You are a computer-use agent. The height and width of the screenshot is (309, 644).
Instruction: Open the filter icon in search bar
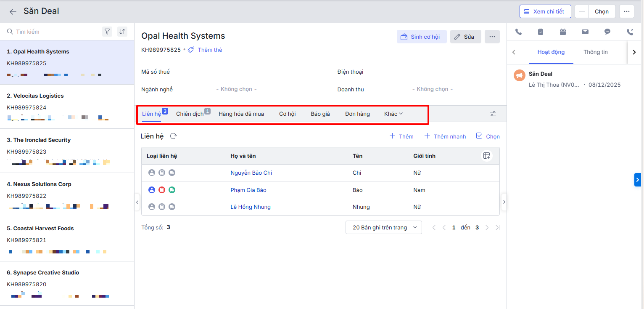click(107, 32)
